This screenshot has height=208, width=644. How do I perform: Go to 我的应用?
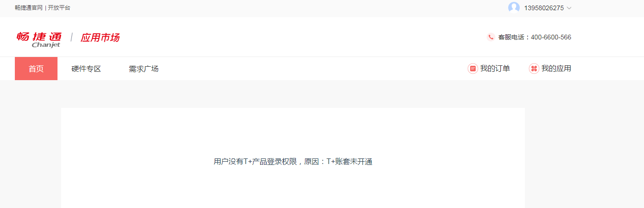[x=556, y=69]
